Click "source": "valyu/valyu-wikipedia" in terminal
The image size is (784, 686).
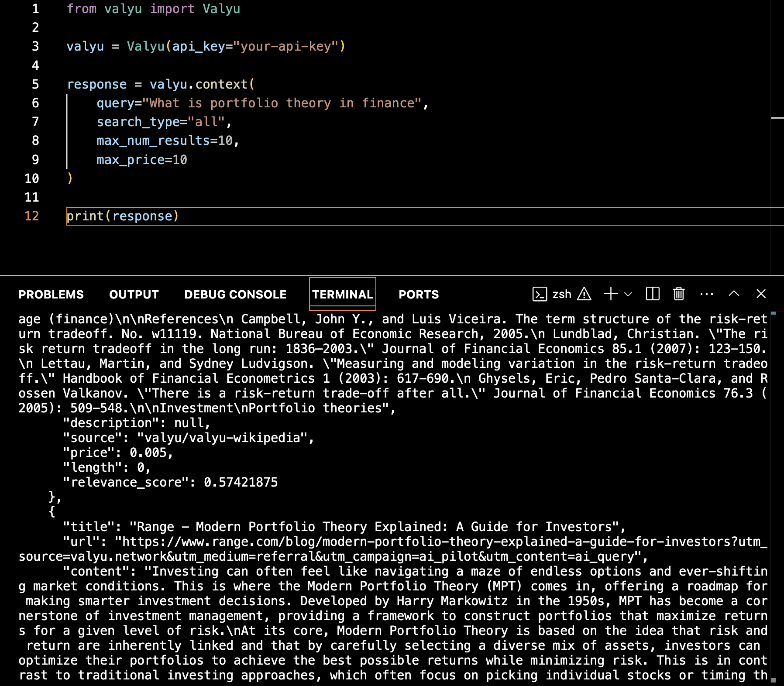(x=188, y=438)
